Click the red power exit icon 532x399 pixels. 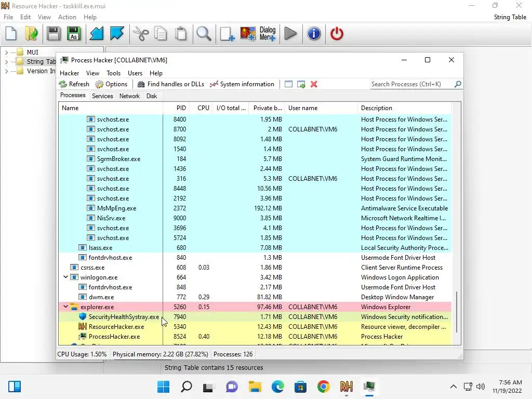(x=337, y=34)
